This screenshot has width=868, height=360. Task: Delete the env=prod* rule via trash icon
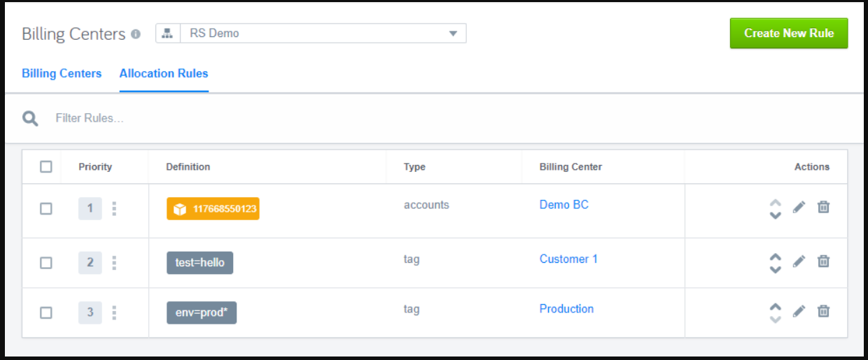coord(824,311)
